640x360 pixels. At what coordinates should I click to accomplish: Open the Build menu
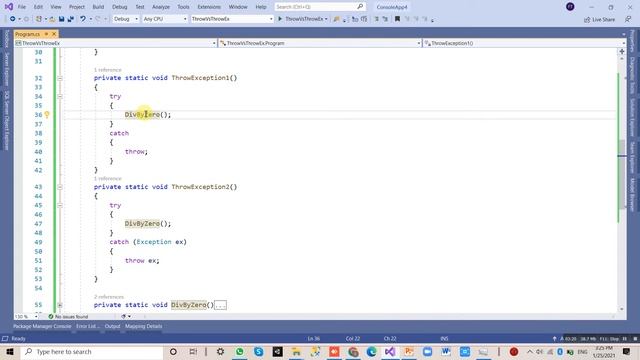(98, 7)
